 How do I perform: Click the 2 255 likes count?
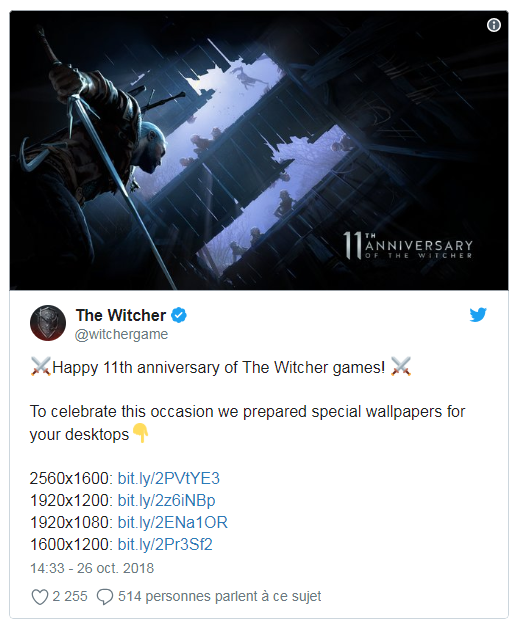coord(70,596)
